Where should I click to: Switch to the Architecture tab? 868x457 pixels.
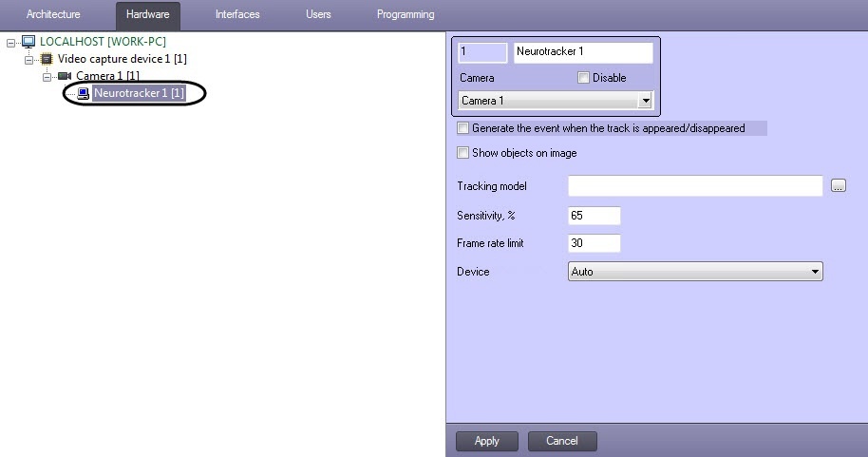coord(53,15)
